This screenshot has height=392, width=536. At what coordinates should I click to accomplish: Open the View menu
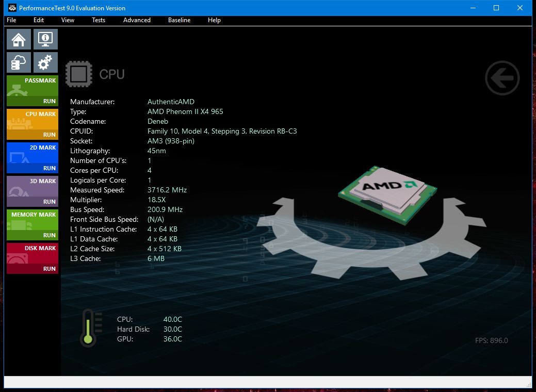(68, 20)
